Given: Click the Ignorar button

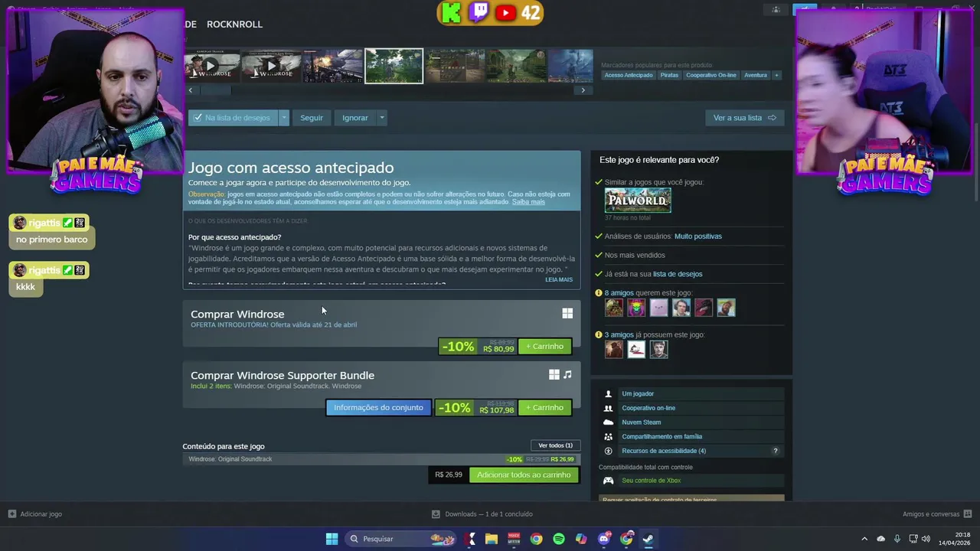Looking at the screenshot, I should coord(355,118).
